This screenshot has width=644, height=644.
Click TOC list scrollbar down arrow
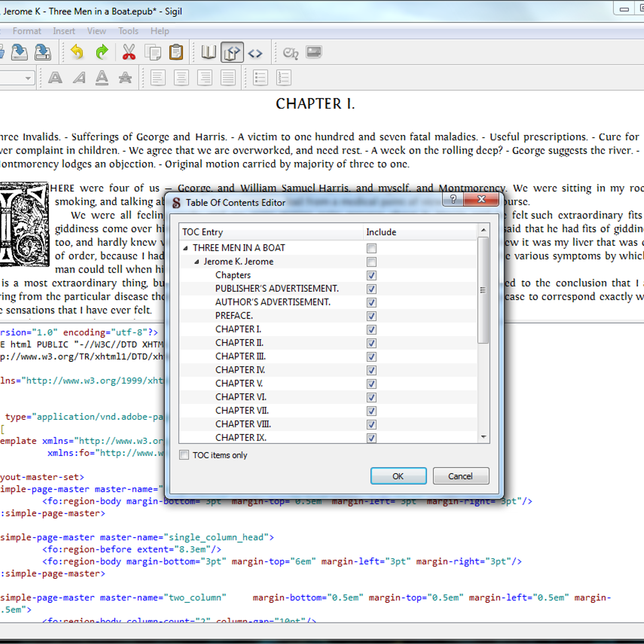click(x=483, y=437)
